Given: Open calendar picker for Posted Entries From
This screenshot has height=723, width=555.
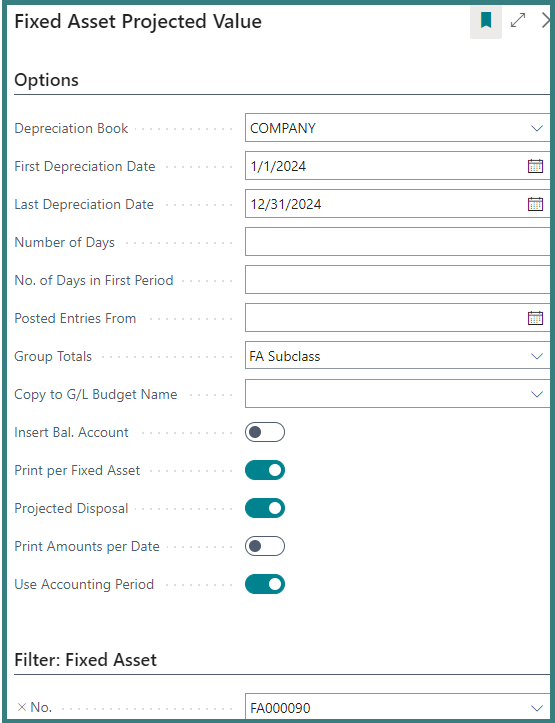Looking at the screenshot, I should click(535, 318).
